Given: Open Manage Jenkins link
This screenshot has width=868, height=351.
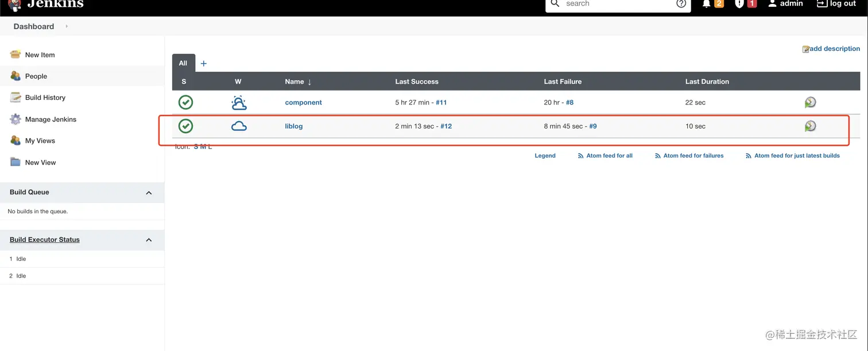Looking at the screenshot, I should click(51, 119).
